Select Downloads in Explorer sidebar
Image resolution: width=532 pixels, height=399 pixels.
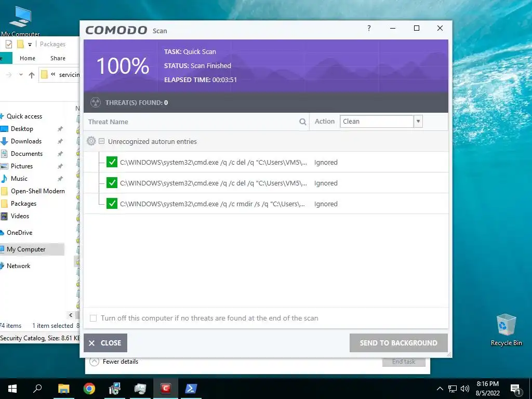pyautogui.click(x=26, y=141)
